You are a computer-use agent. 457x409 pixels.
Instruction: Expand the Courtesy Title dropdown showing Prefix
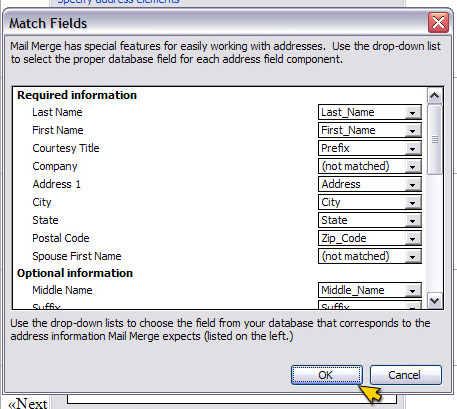(412, 149)
